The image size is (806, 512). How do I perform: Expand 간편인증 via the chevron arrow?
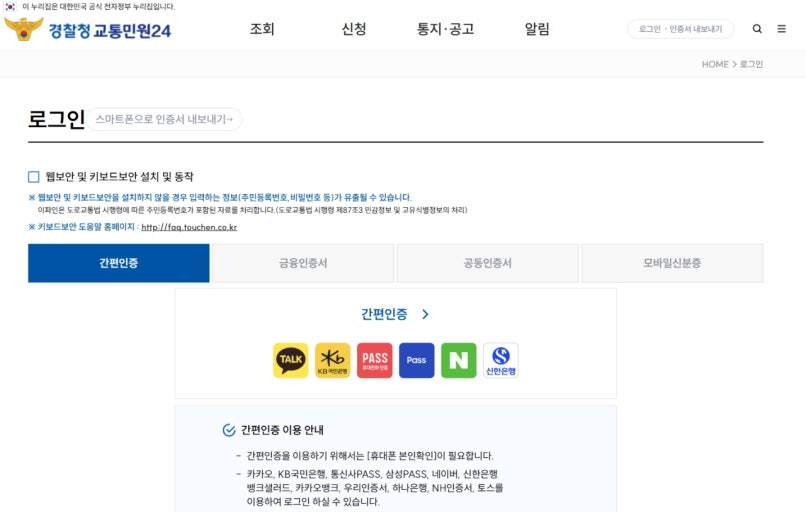pyautogui.click(x=425, y=314)
